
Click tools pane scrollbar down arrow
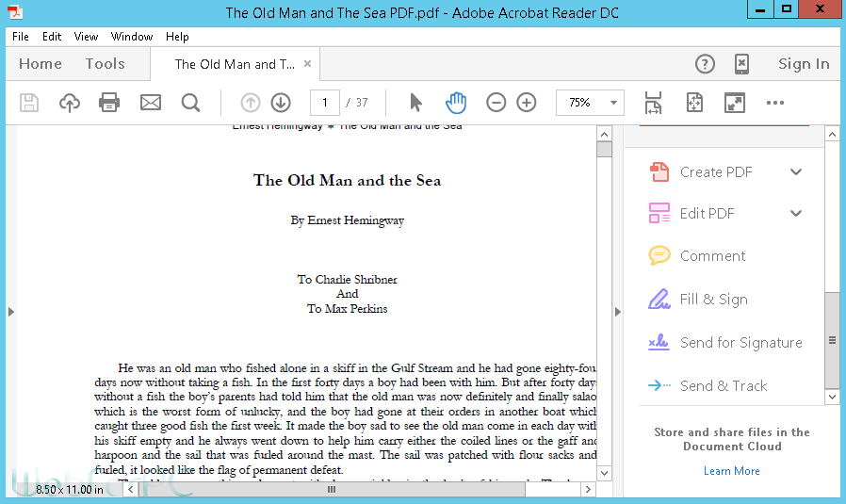pyautogui.click(x=832, y=398)
